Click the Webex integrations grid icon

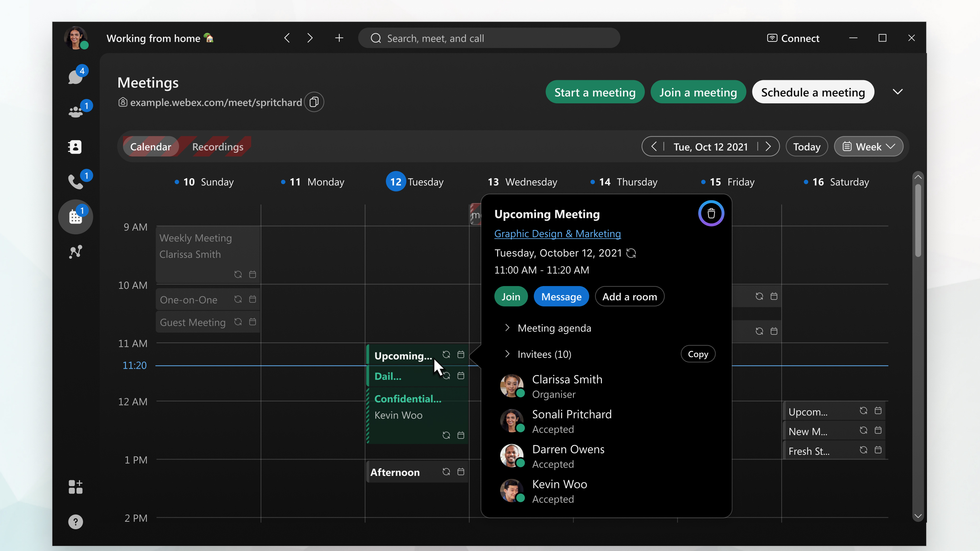click(x=76, y=486)
